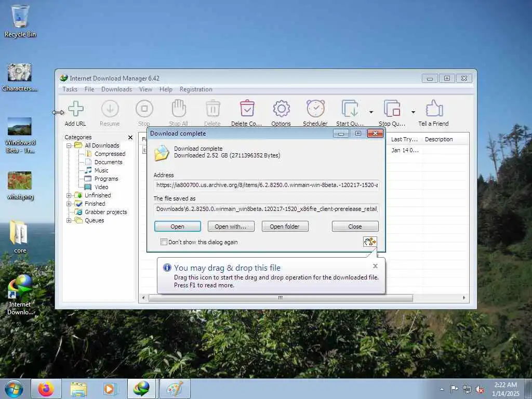The height and width of the screenshot is (399, 532).
Task: Collapse the All Downloads tree node
Action: coord(69,145)
